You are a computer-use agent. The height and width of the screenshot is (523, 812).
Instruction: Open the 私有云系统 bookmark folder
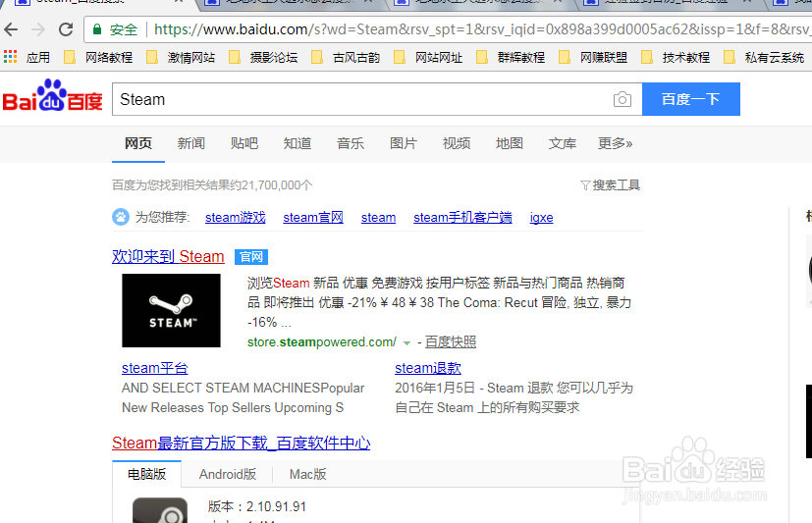pos(763,57)
